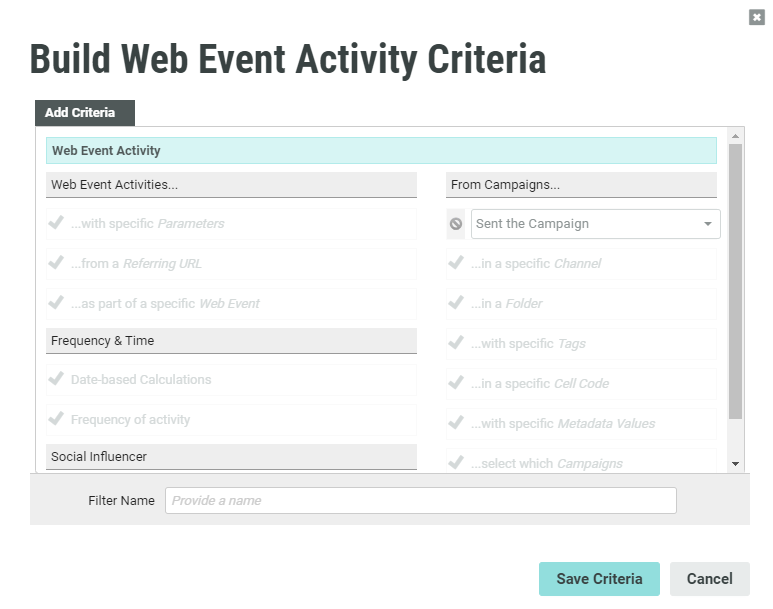Select the Web Event Activity header row
This screenshot has width=773, height=609.
[381, 151]
